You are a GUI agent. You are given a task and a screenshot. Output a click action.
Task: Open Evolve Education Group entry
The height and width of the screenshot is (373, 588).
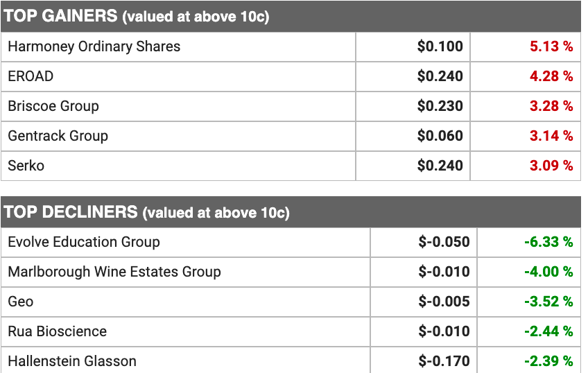[x=84, y=242]
